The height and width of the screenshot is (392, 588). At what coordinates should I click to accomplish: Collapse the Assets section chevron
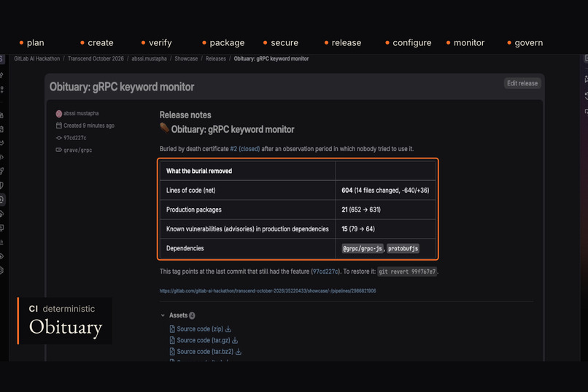(163, 315)
